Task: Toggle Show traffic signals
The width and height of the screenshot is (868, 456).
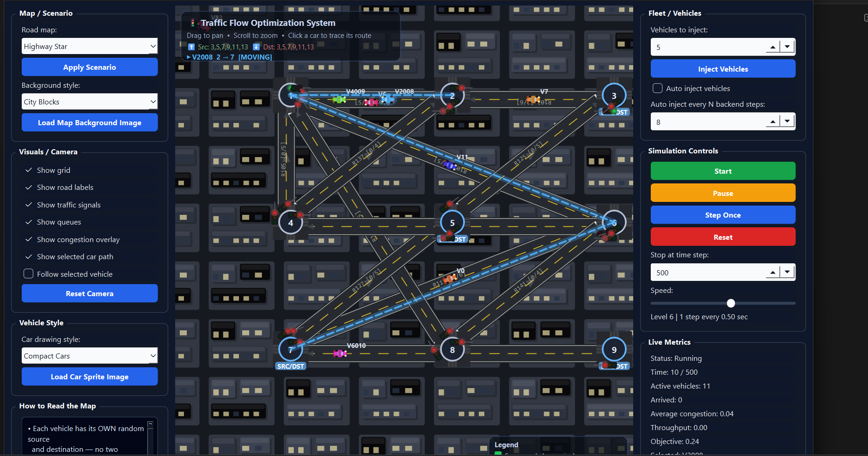Action: (x=62, y=205)
